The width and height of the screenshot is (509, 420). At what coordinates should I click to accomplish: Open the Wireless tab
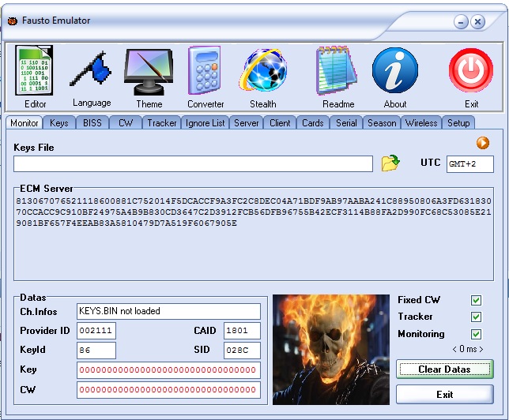(421, 123)
